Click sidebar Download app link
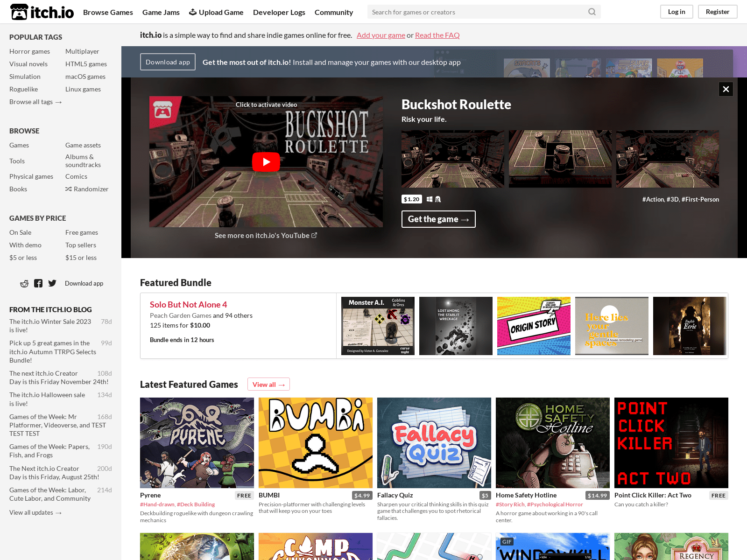747x560 pixels. (84, 283)
